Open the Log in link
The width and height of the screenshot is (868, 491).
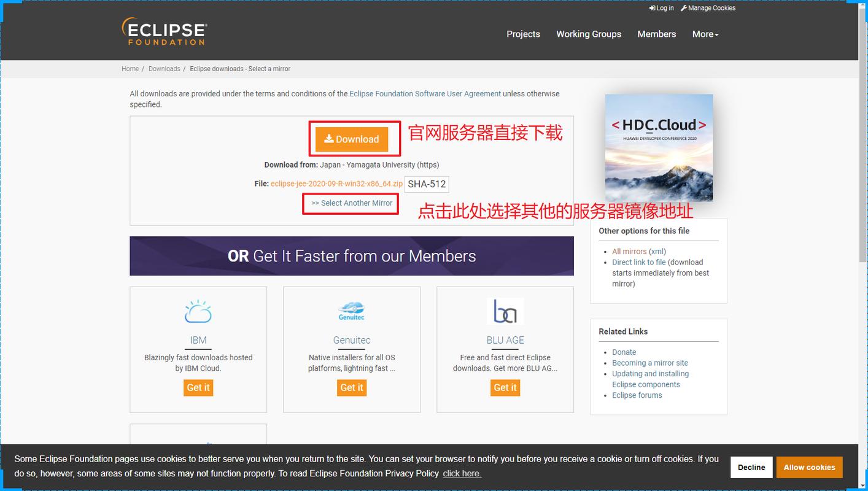(661, 8)
